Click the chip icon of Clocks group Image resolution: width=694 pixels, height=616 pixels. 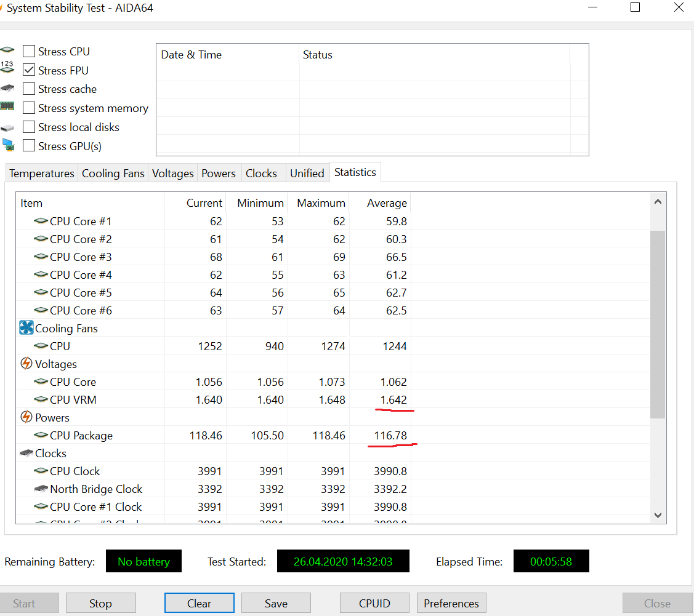point(26,453)
